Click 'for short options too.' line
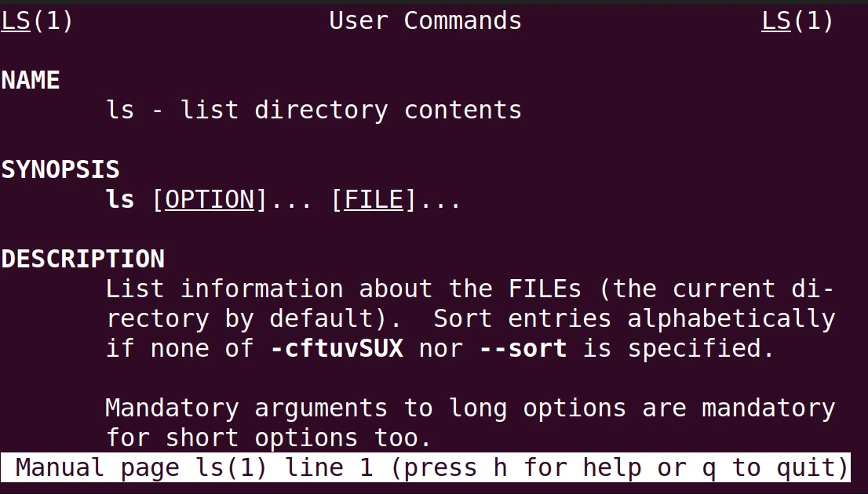The height and width of the screenshot is (494, 868). (268, 438)
